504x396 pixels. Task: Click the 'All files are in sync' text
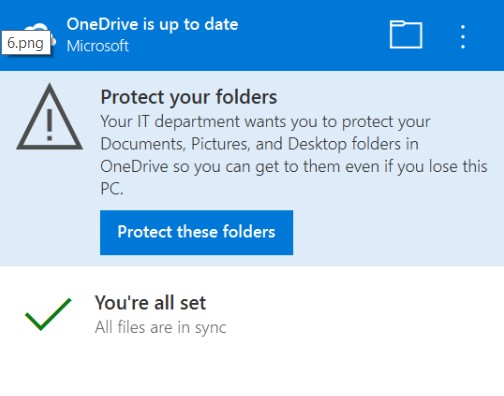click(161, 327)
